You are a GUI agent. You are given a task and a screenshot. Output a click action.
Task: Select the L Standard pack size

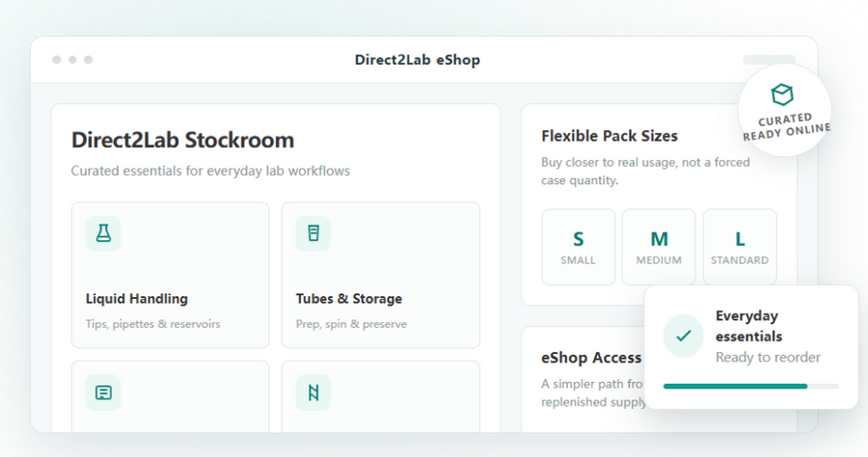[740, 247]
